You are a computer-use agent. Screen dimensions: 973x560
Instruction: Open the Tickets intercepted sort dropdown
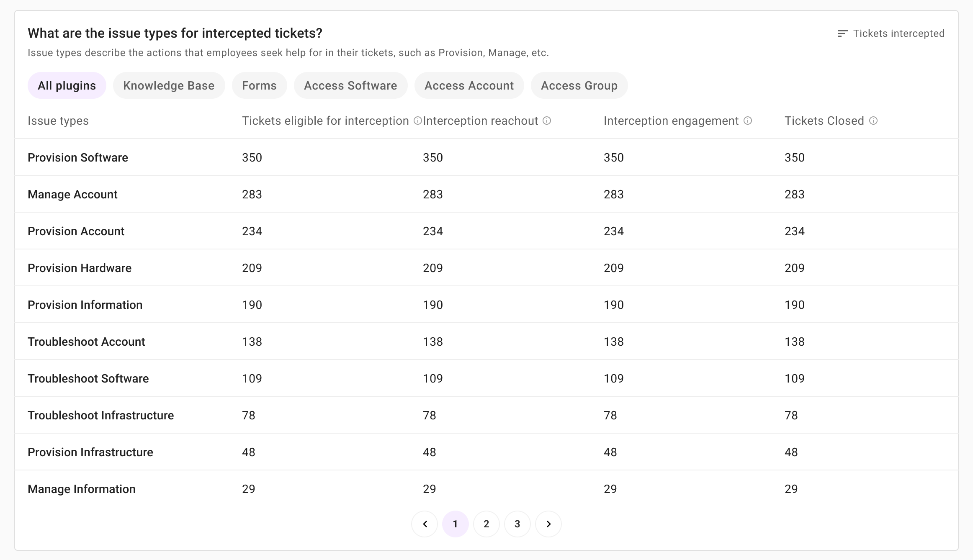pos(891,33)
